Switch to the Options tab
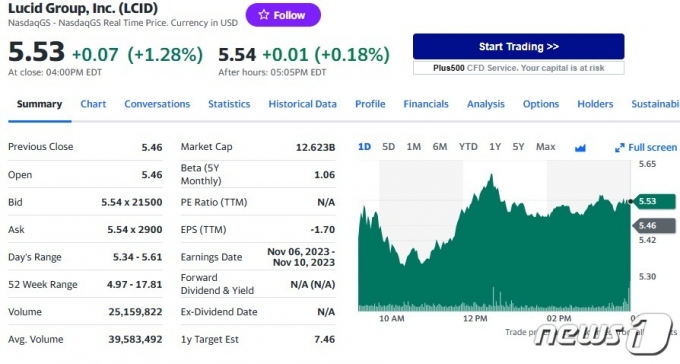Screen dimensions: 680x364 [541, 104]
